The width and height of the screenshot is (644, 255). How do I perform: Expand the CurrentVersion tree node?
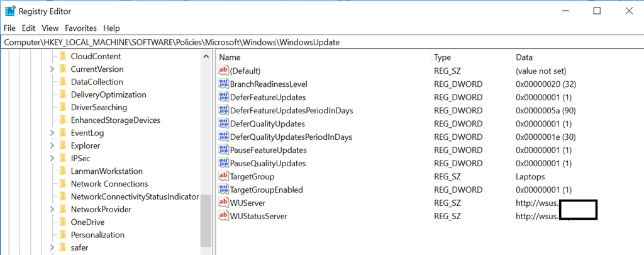[52, 69]
